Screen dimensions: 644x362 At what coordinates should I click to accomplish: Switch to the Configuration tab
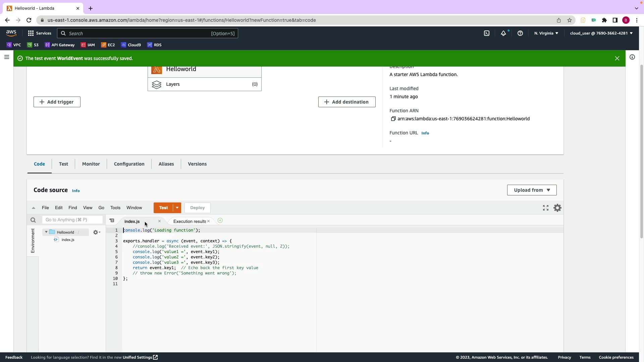pos(129,164)
